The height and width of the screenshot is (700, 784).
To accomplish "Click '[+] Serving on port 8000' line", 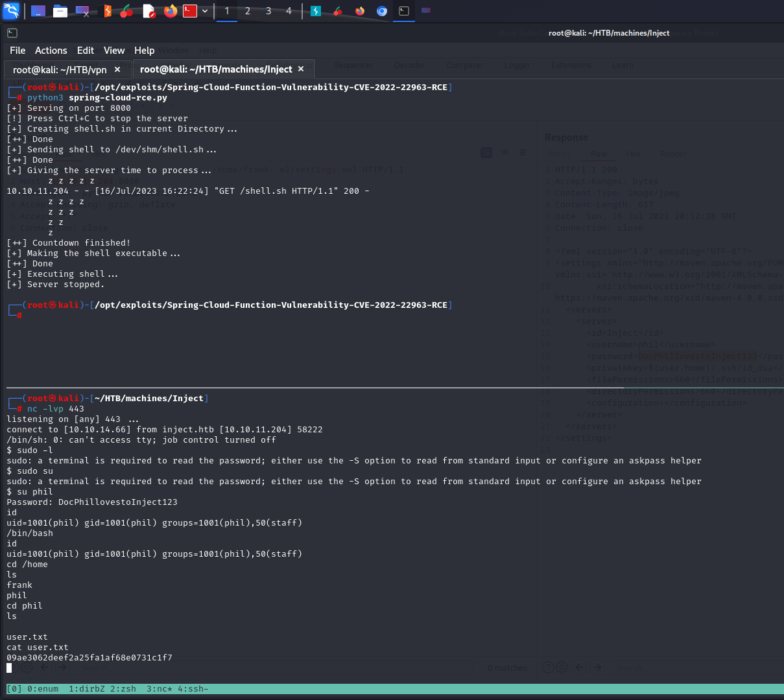I will pos(69,108).
